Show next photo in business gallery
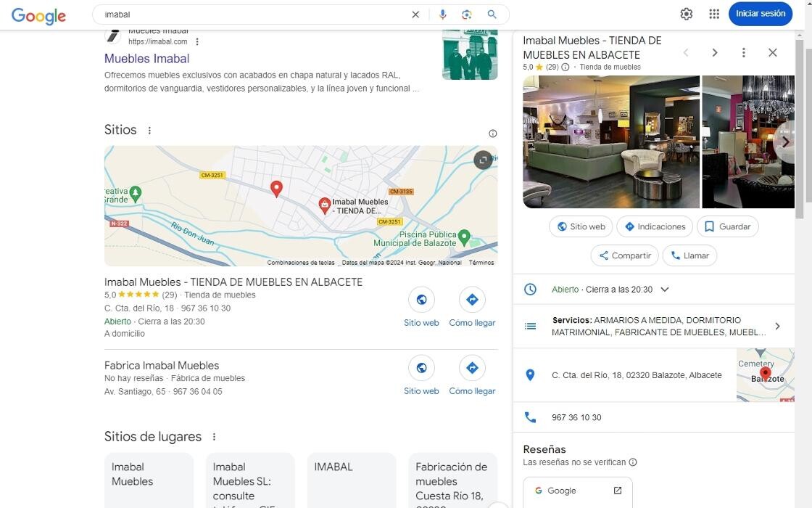 (784, 142)
